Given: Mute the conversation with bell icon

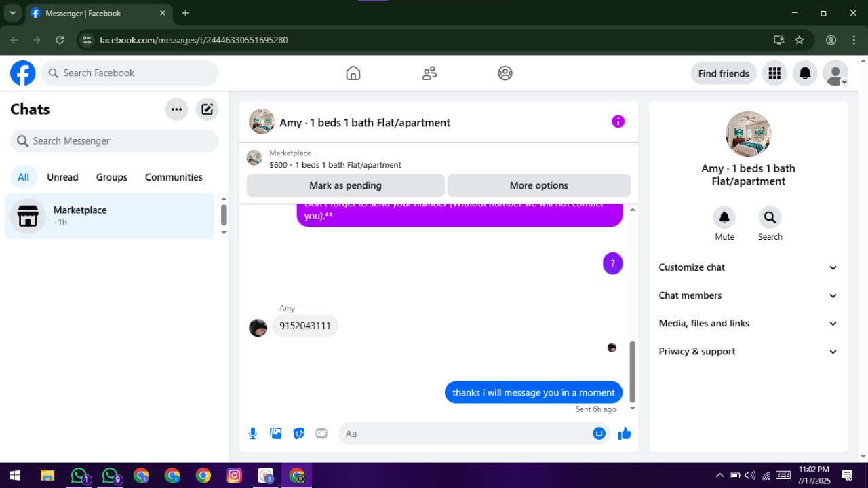Looking at the screenshot, I should pos(724,217).
